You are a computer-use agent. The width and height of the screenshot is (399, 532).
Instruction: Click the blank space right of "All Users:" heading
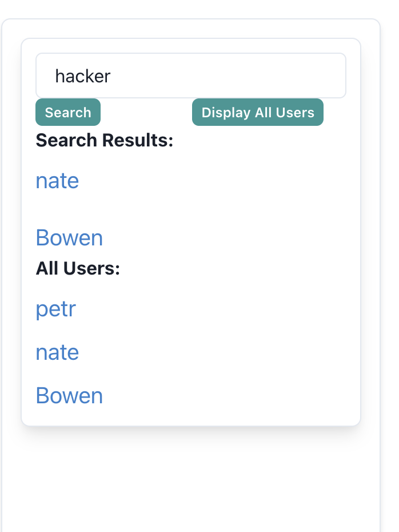pos(233,268)
